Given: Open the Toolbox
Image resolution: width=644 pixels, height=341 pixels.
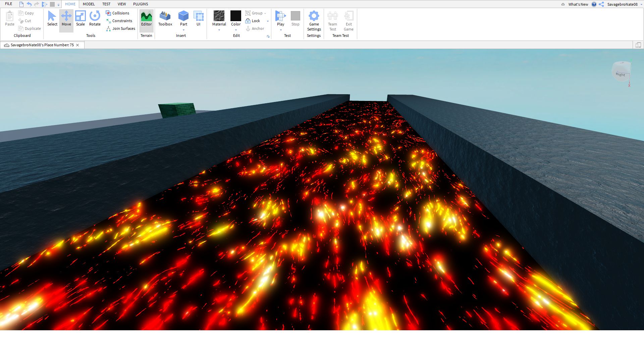Looking at the screenshot, I should [x=165, y=18].
